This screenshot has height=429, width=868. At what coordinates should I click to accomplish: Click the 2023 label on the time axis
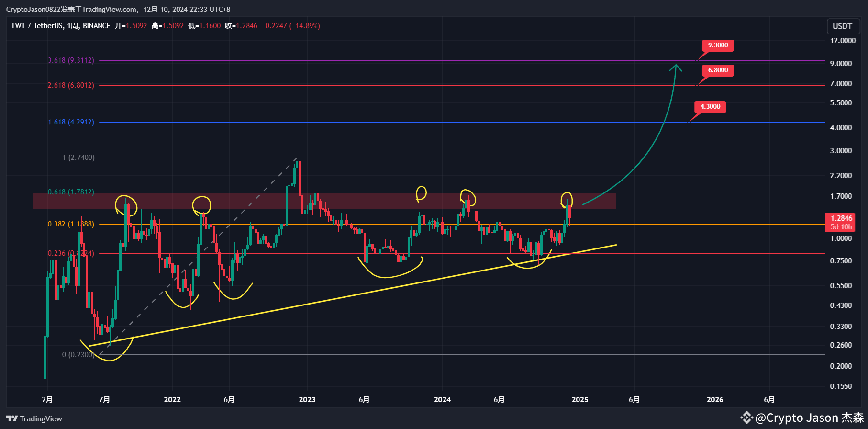click(x=307, y=400)
